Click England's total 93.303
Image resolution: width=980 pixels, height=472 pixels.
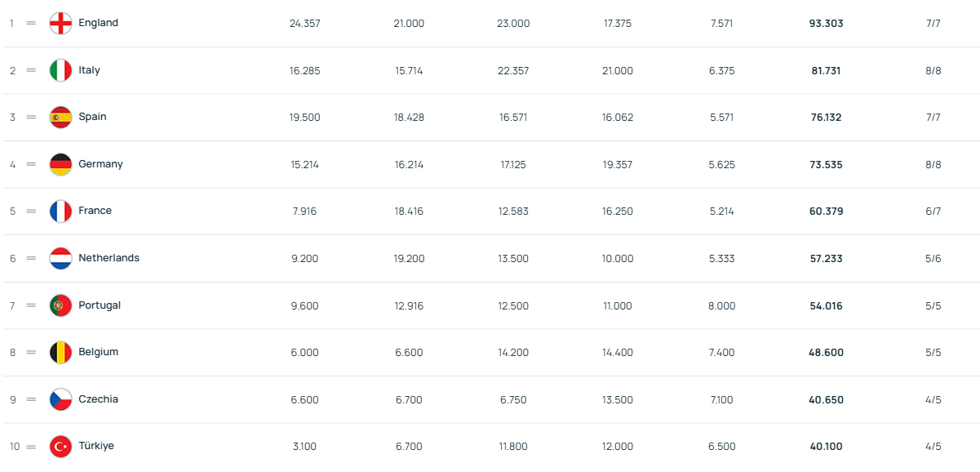pyautogui.click(x=826, y=24)
